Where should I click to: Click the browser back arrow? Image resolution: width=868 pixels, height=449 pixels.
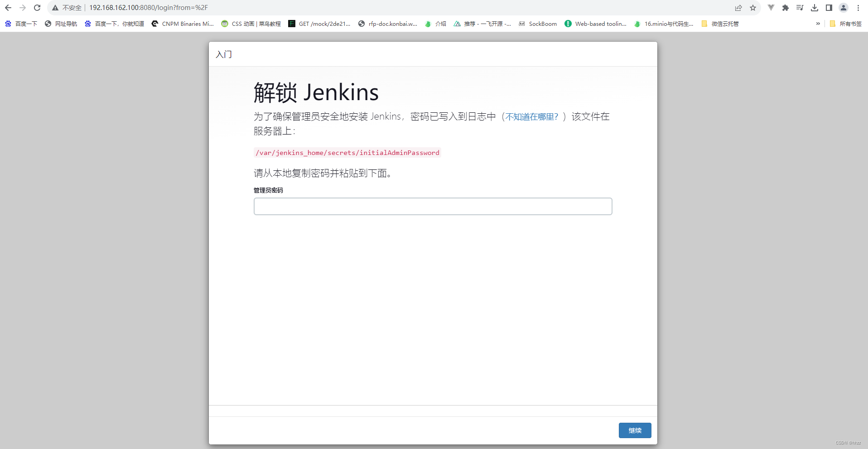(8, 8)
